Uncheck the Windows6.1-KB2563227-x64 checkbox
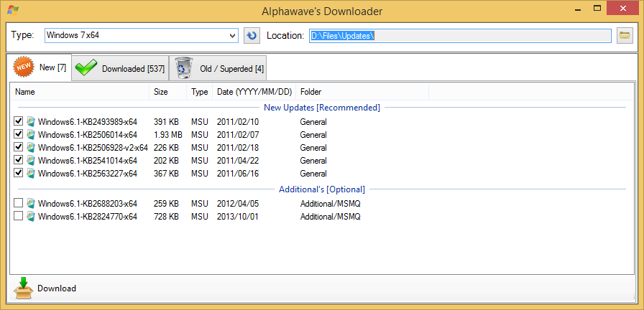 (x=18, y=174)
